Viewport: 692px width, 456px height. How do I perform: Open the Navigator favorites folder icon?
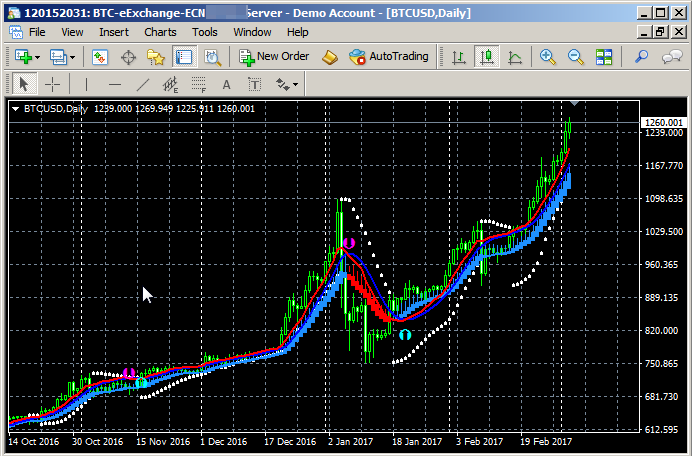pos(156,57)
